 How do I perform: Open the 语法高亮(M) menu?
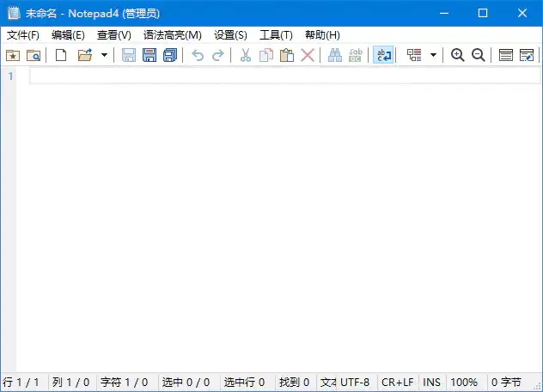point(172,35)
